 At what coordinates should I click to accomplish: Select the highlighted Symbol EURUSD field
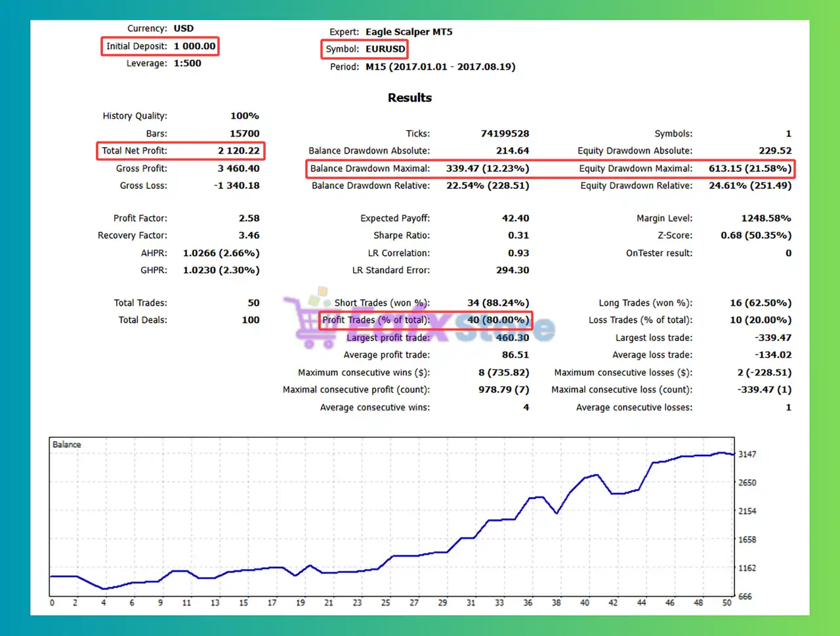tap(365, 49)
